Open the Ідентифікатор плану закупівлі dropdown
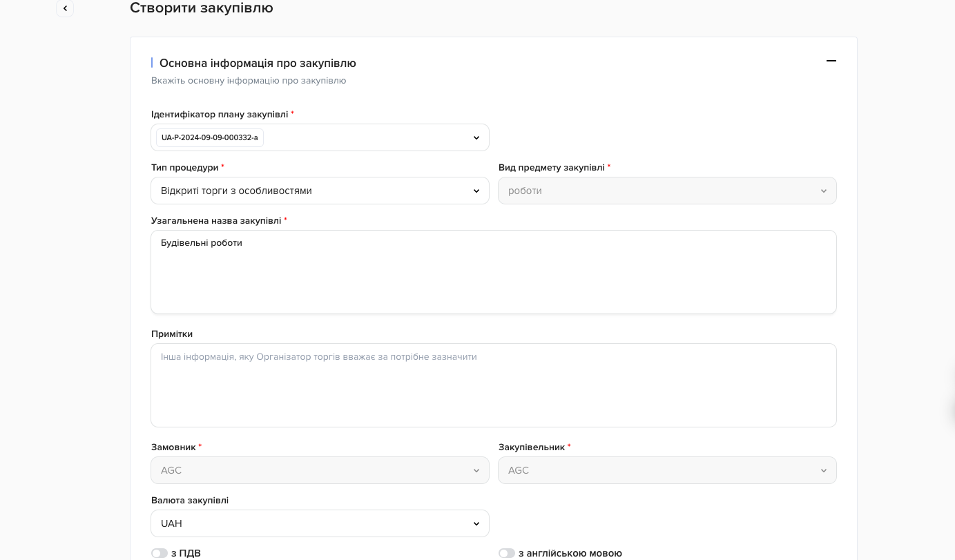 [x=320, y=137]
